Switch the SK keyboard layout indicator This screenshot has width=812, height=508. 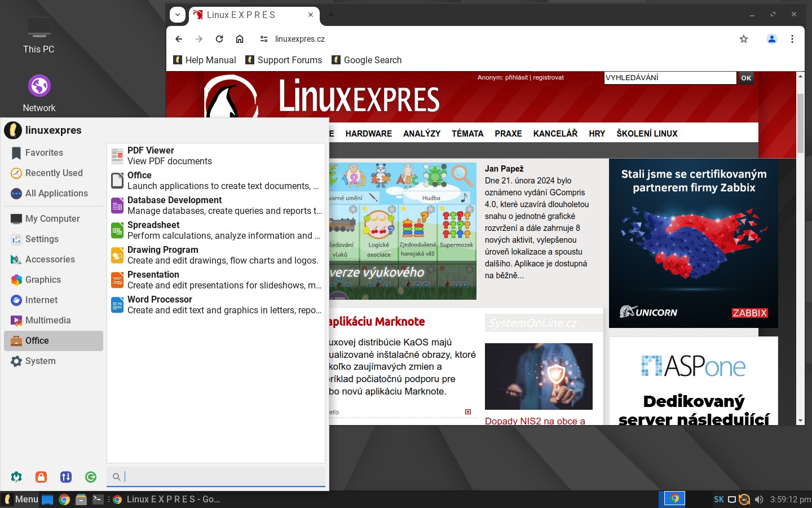(718, 500)
